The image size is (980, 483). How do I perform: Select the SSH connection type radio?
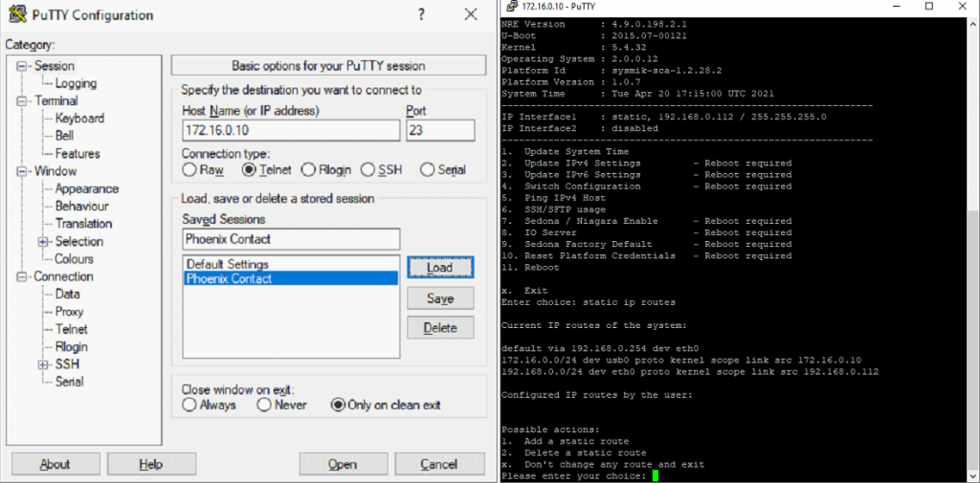[x=368, y=170]
